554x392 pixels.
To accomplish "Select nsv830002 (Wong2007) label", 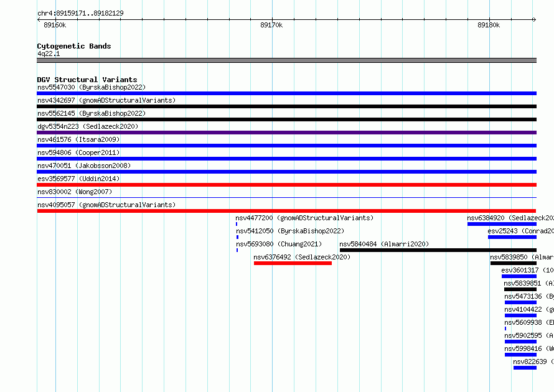I will pyautogui.click(x=75, y=192).
